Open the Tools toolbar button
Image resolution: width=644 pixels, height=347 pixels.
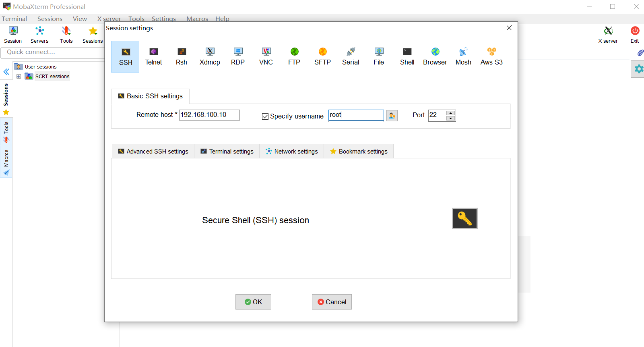coord(66,35)
